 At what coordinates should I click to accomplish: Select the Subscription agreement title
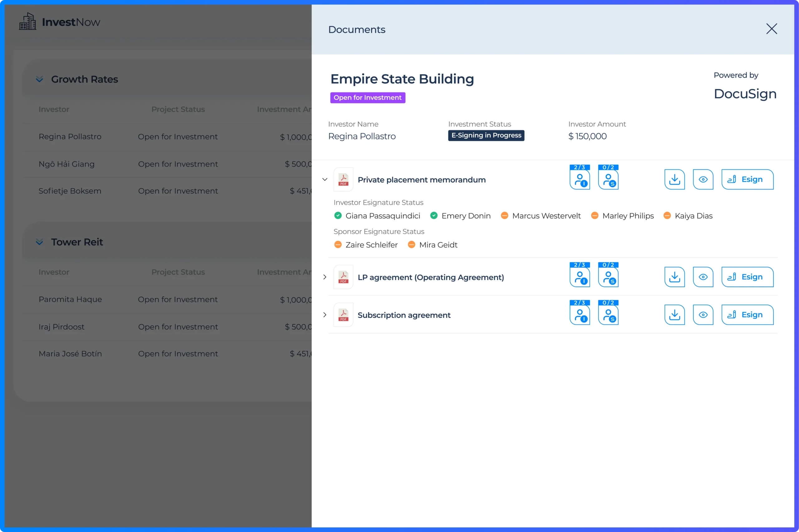[404, 315]
